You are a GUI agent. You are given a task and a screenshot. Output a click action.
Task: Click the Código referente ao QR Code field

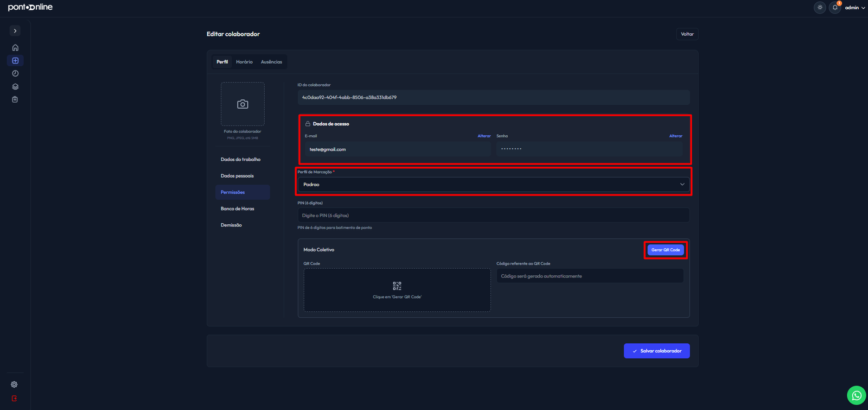click(590, 276)
